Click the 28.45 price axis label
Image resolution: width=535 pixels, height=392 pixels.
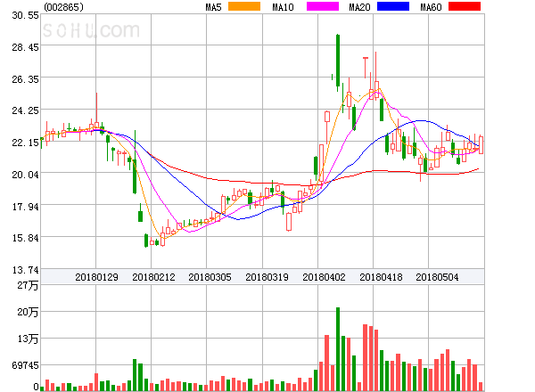tap(25, 47)
